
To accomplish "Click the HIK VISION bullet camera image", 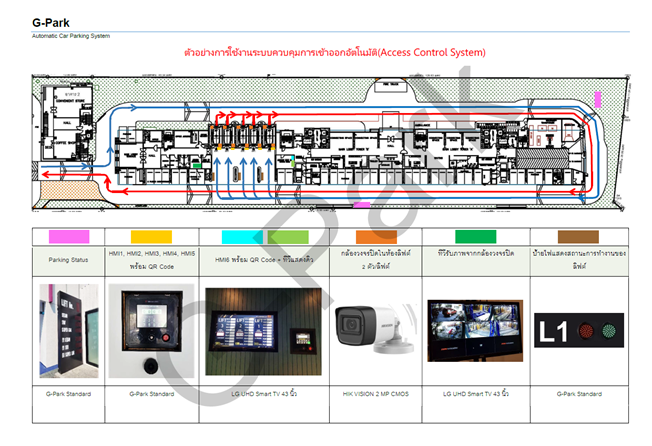I will [372, 328].
